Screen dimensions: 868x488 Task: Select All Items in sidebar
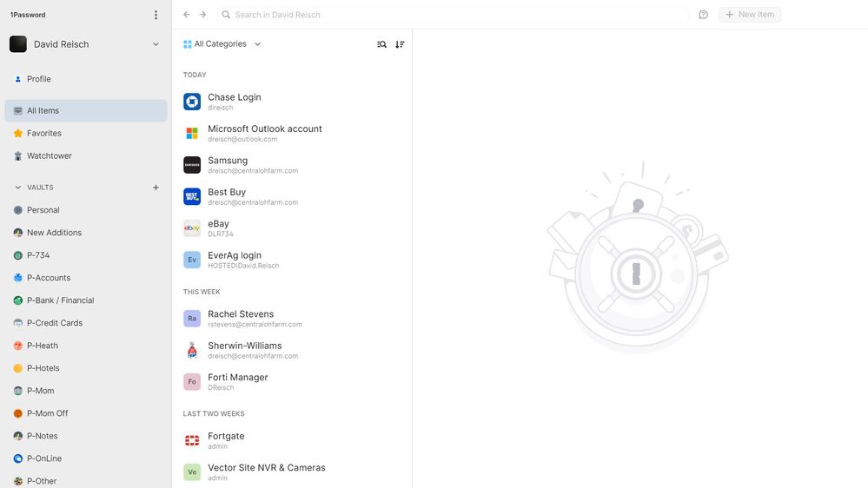click(x=86, y=110)
